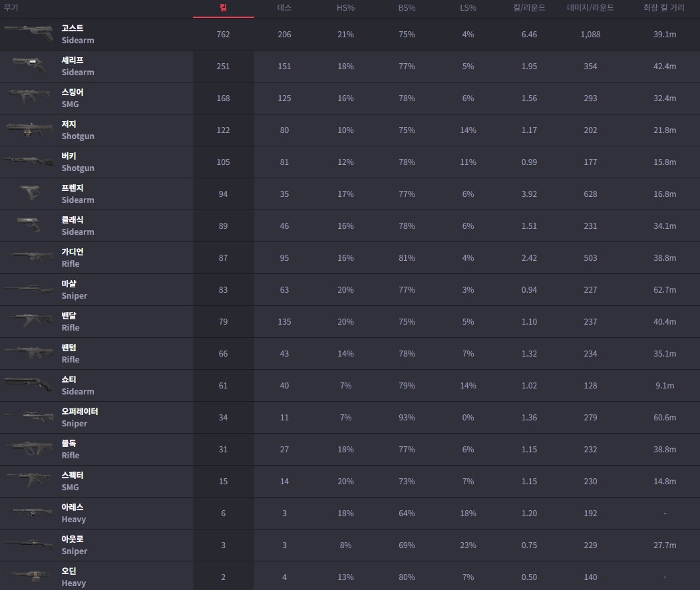Viewport: 700px width, 590px height.
Task: Click the 고스트 Ghost pistol icon
Action: tap(29, 34)
